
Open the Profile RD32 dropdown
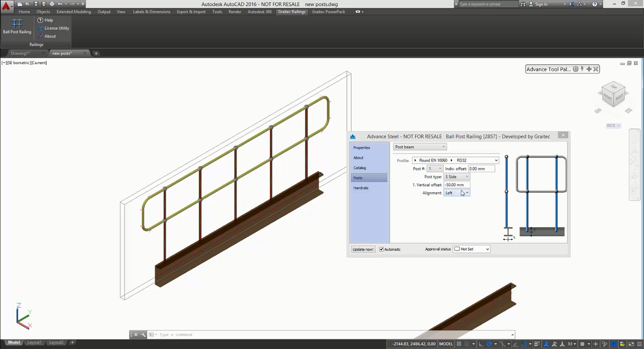[456, 160]
